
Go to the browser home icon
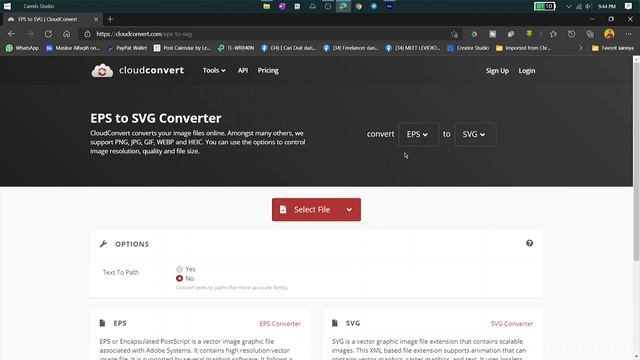tap(67, 34)
